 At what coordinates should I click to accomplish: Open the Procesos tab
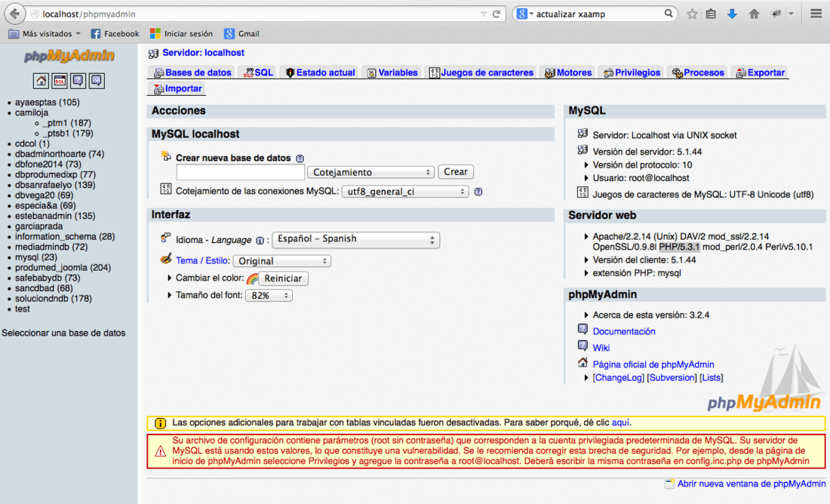698,72
